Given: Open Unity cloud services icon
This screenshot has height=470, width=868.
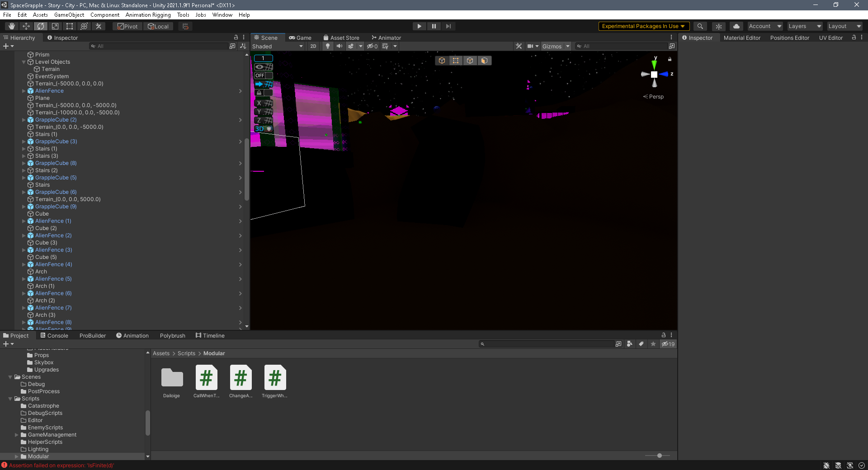Looking at the screenshot, I should (x=736, y=26).
